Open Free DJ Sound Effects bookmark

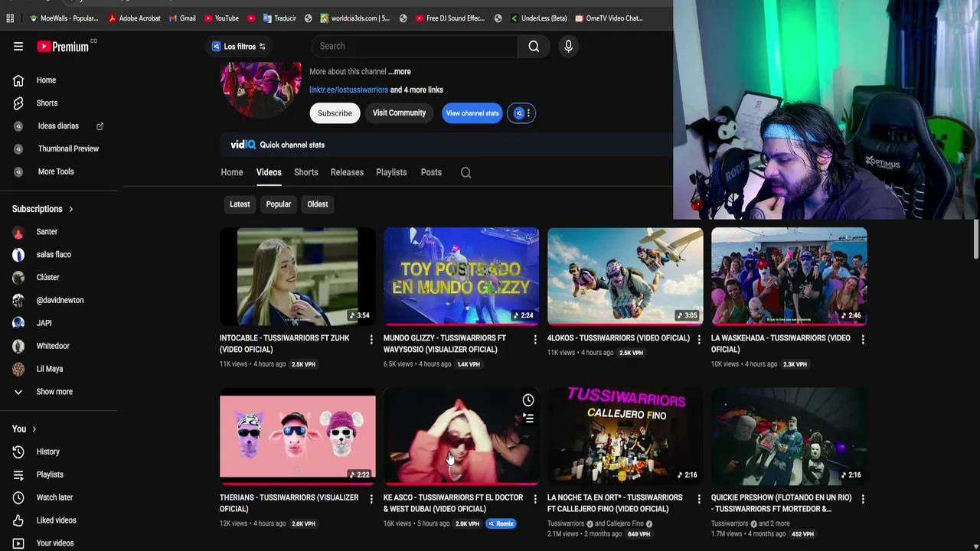pyautogui.click(x=452, y=18)
